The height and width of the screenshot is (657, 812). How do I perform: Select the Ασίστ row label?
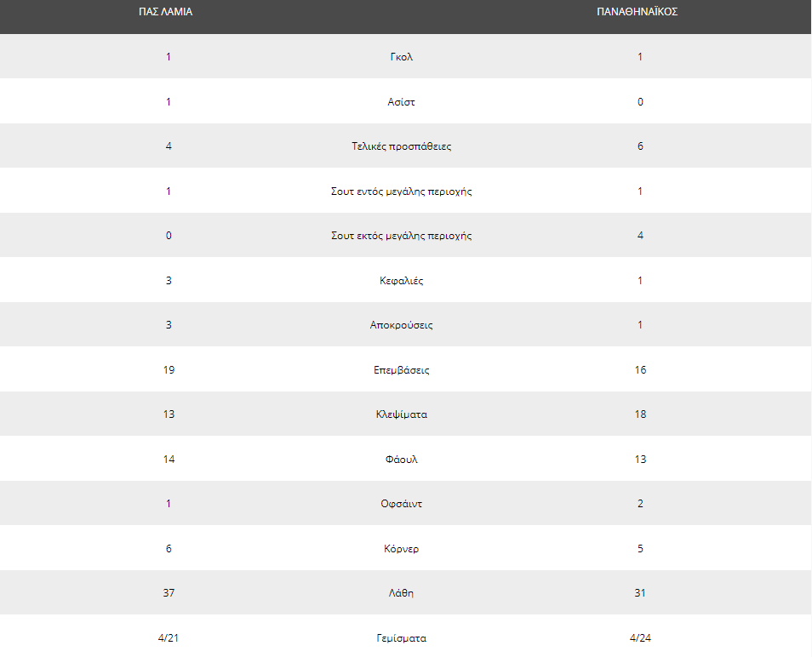coord(402,102)
